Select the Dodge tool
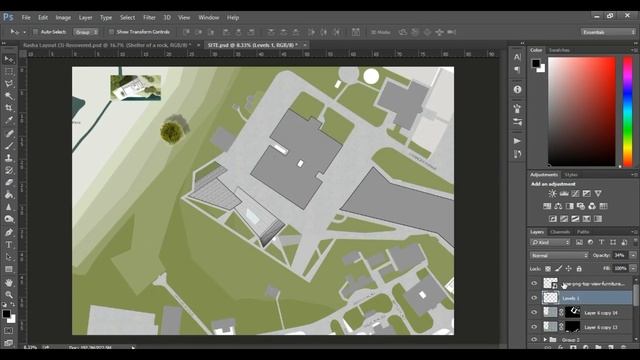This screenshot has width=640, height=360. coord(9,219)
